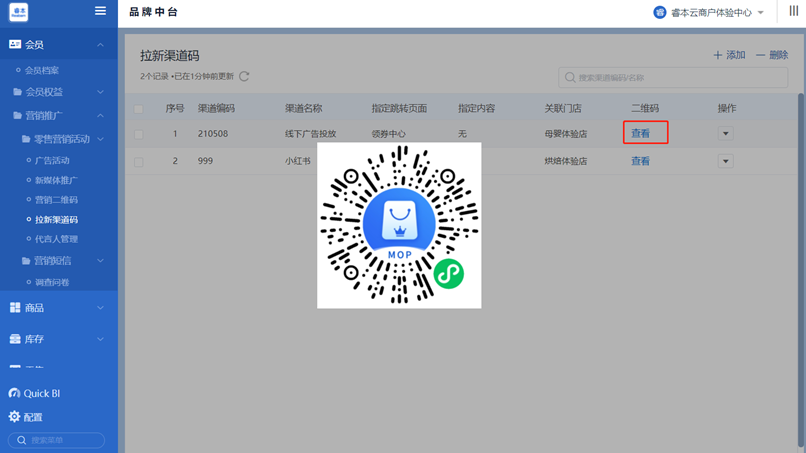The width and height of the screenshot is (806, 453).
Task: Click the Quick BI gauge icon
Action: pos(14,393)
